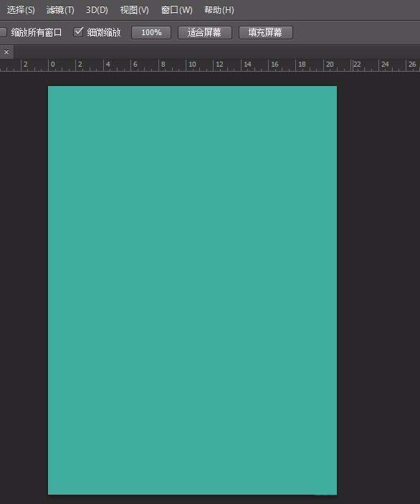This screenshot has height=504, width=420.
Task: Click the 适合屏幕 button
Action: pyautogui.click(x=205, y=32)
